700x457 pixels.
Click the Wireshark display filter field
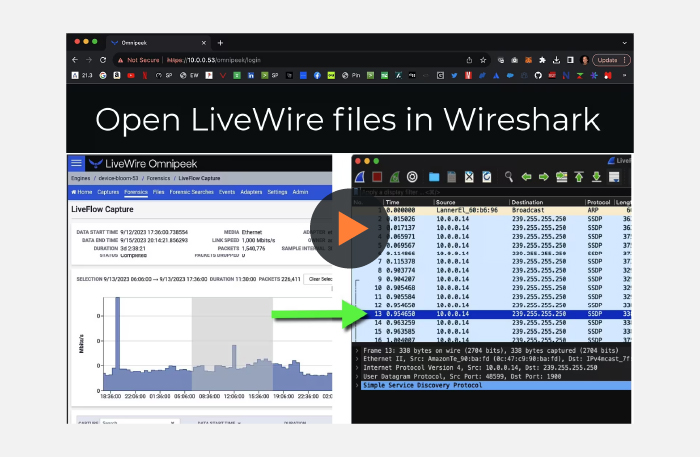tap(450, 191)
